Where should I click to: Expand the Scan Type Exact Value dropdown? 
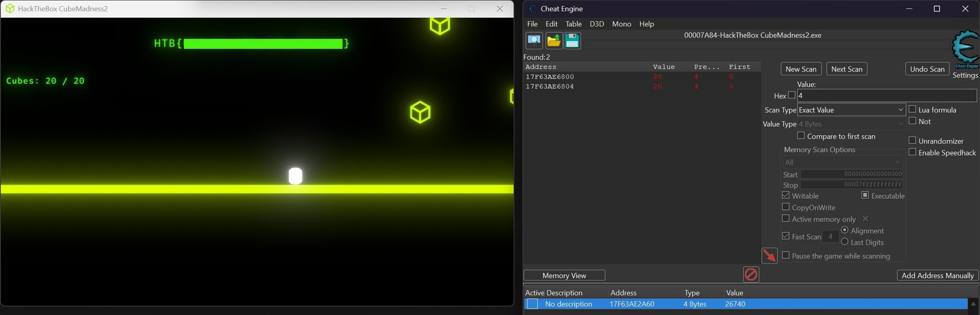851,110
